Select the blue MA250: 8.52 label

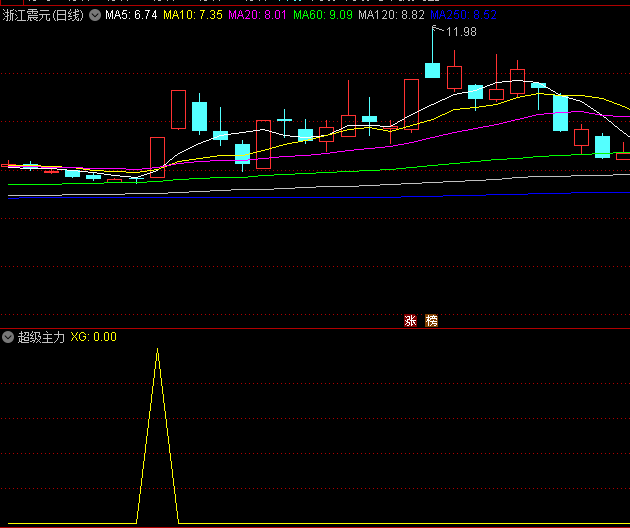463,15
